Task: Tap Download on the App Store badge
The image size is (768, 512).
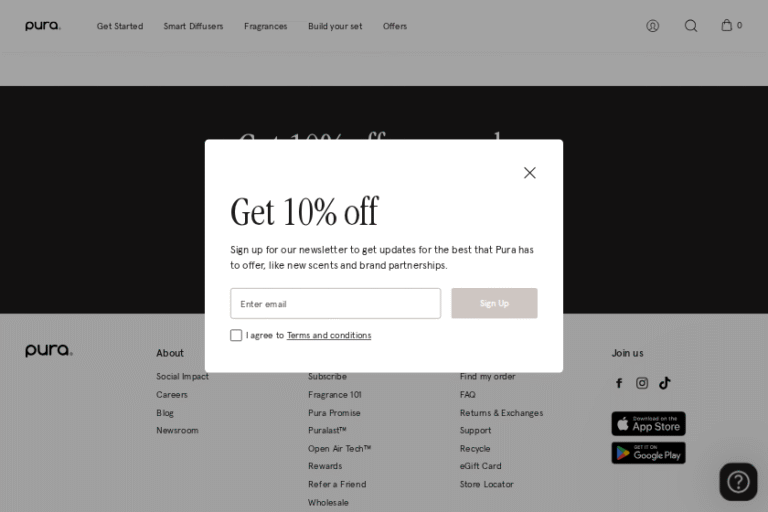Action: (648, 424)
